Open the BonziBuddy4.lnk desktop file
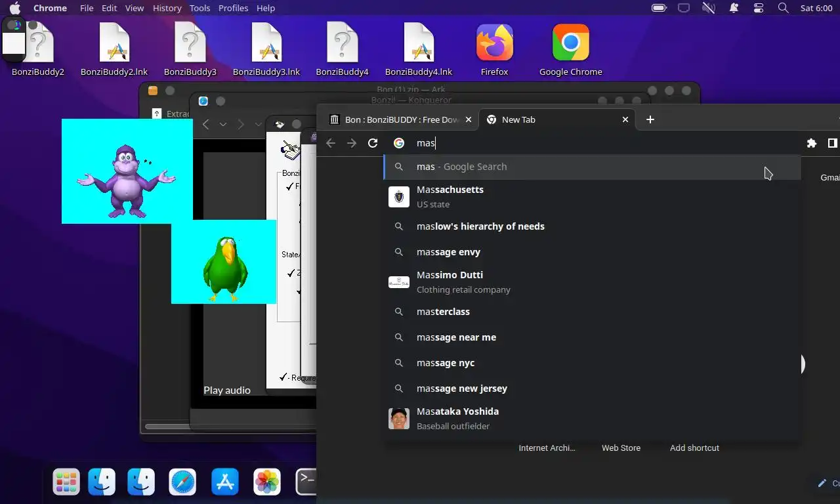The image size is (840, 504). point(419,50)
